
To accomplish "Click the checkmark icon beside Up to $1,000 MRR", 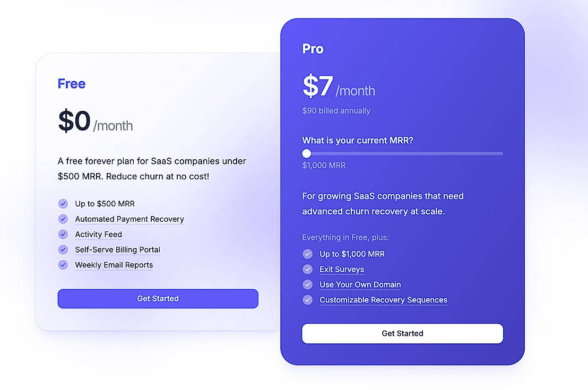I will (307, 254).
